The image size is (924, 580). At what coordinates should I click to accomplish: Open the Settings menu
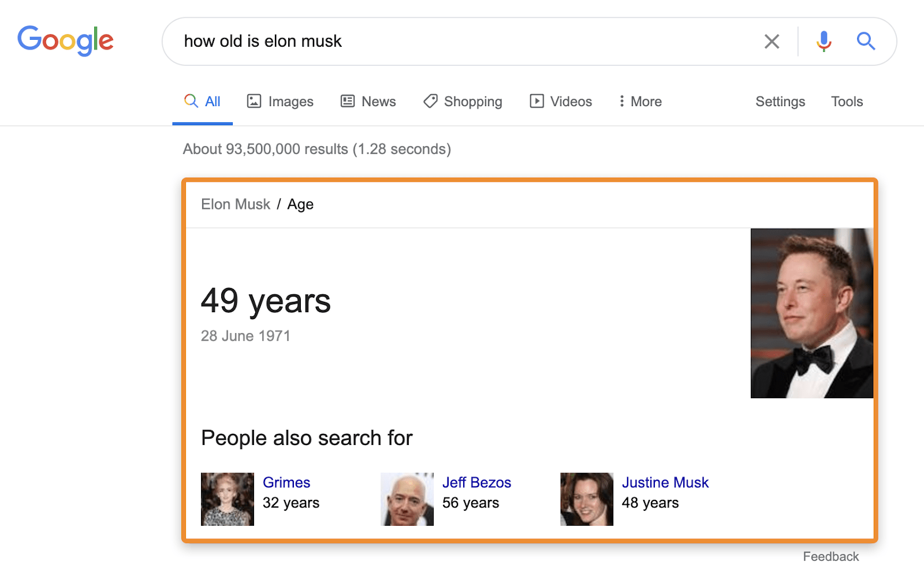(780, 101)
